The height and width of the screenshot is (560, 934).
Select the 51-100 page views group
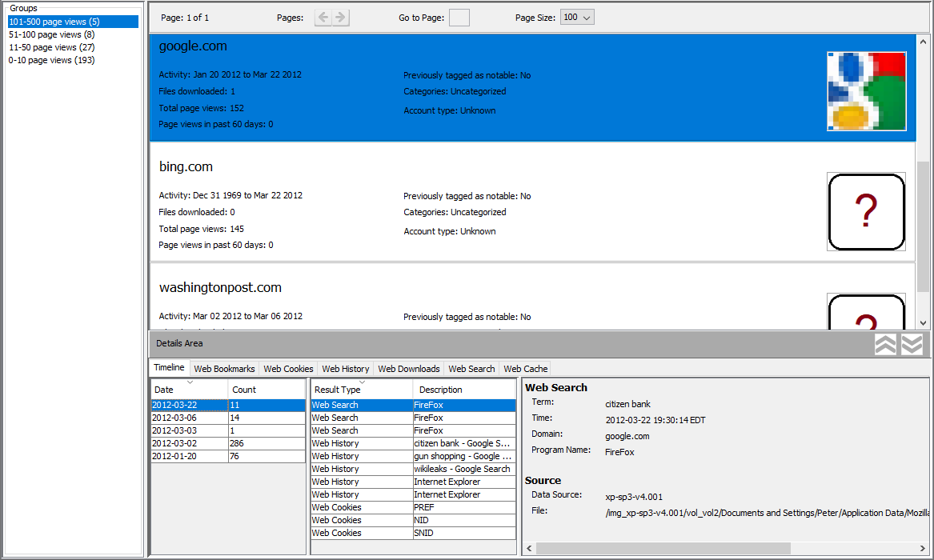[x=51, y=34]
